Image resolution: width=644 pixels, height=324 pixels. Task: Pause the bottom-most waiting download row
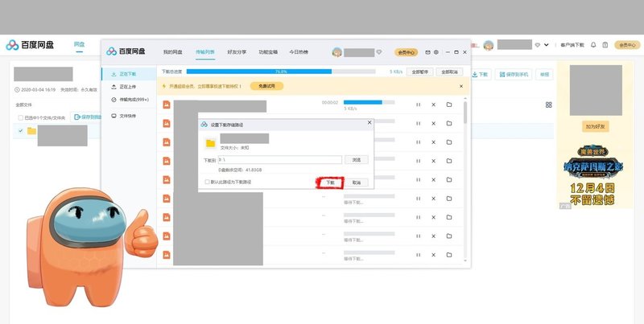click(x=418, y=255)
